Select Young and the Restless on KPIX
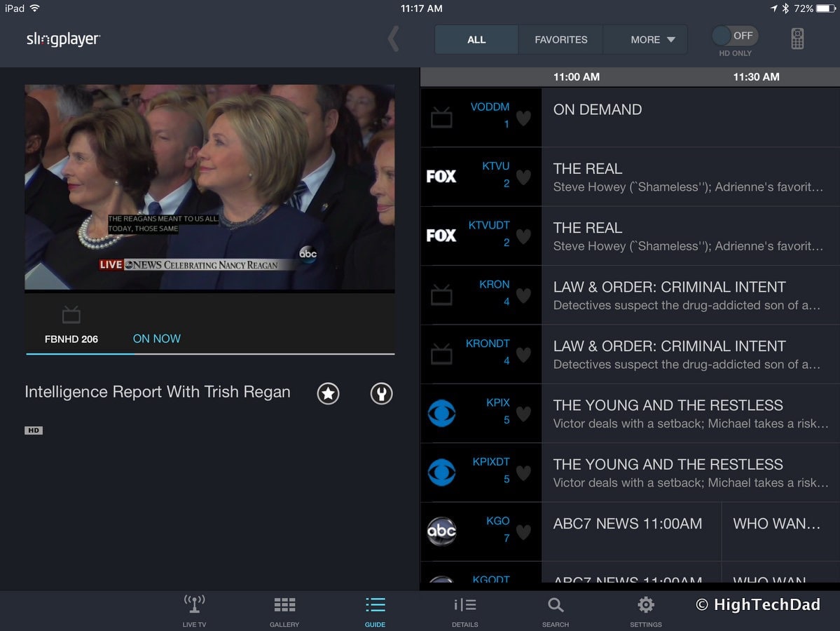Viewport: 840px width, 631px height. (x=691, y=414)
